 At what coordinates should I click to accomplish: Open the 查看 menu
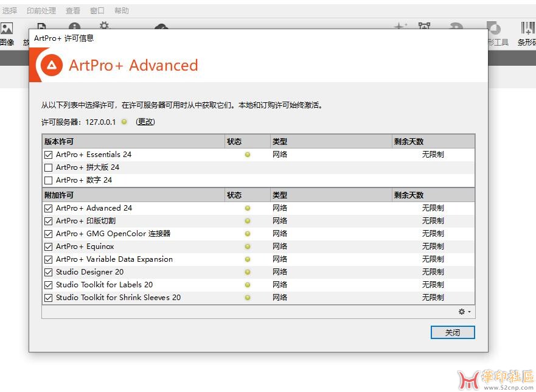[73, 10]
